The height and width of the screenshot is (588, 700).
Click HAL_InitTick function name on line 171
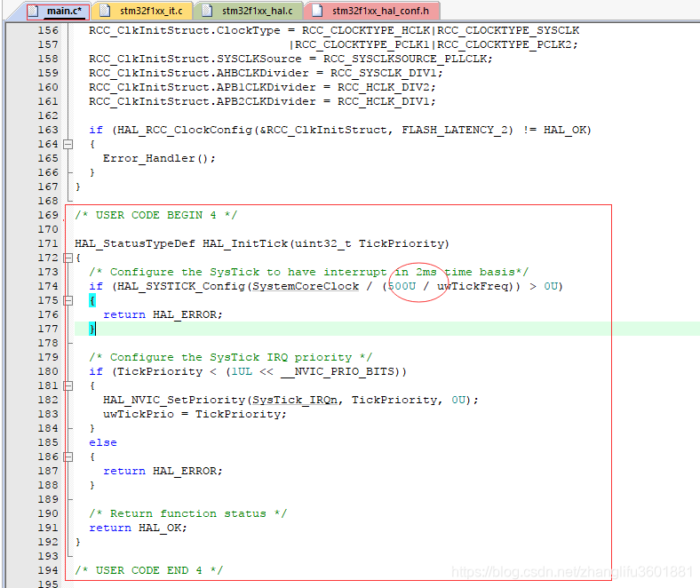coord(245,243)
